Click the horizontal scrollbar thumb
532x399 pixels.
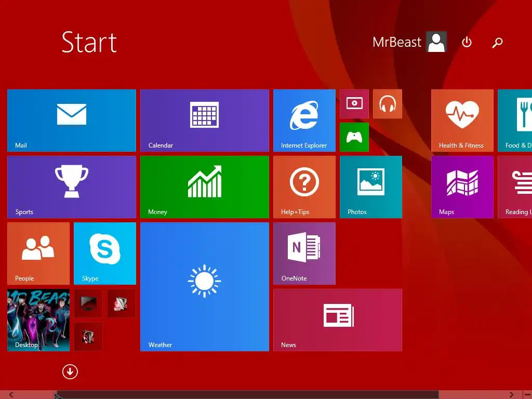pos(247,395)
